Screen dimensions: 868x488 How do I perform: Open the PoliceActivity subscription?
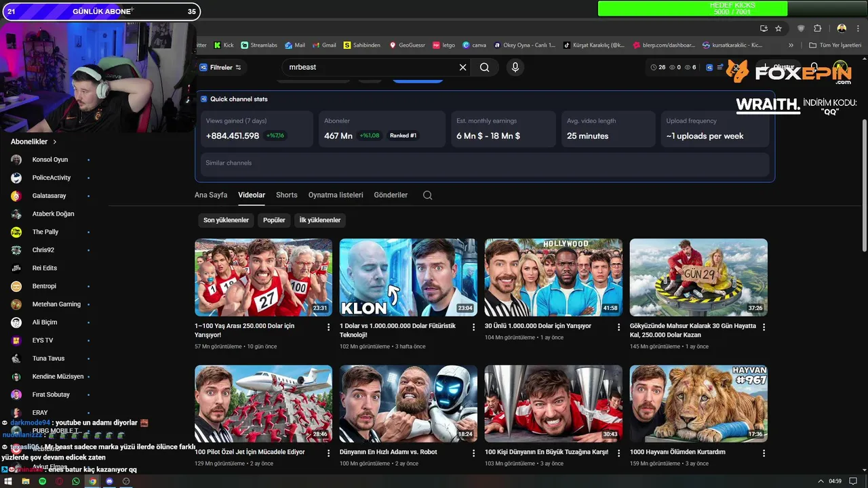point(51,178)
